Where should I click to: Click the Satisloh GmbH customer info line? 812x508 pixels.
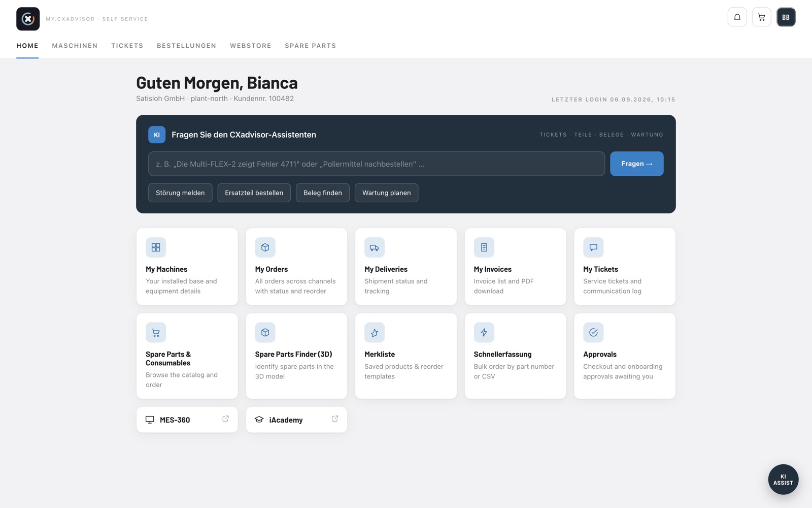[x=215, y=99]
